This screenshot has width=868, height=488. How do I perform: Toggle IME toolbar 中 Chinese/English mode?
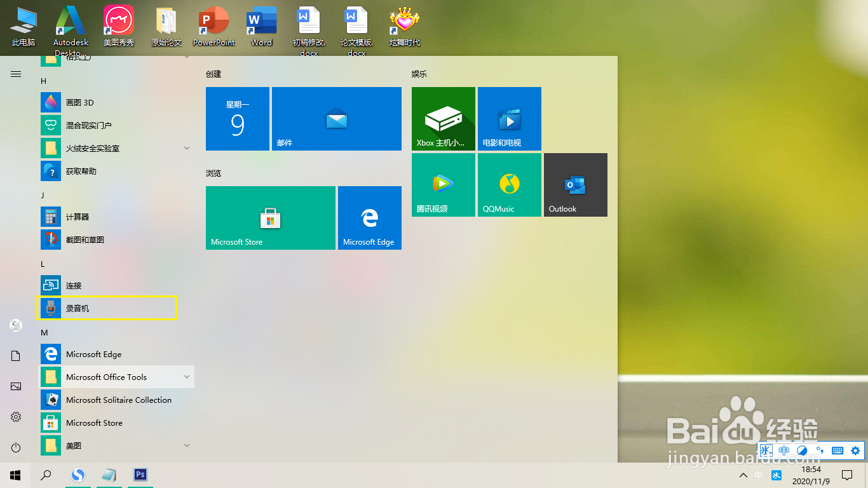(784, 451)
